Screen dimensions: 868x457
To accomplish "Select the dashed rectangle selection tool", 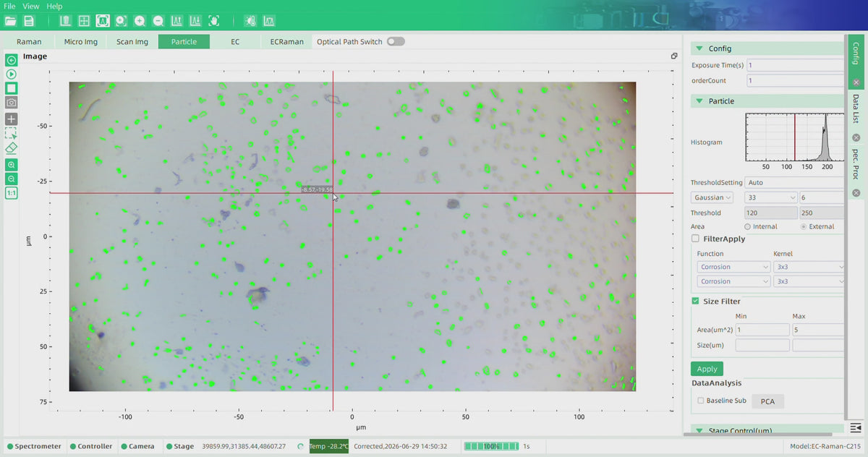I will point(11,133).
